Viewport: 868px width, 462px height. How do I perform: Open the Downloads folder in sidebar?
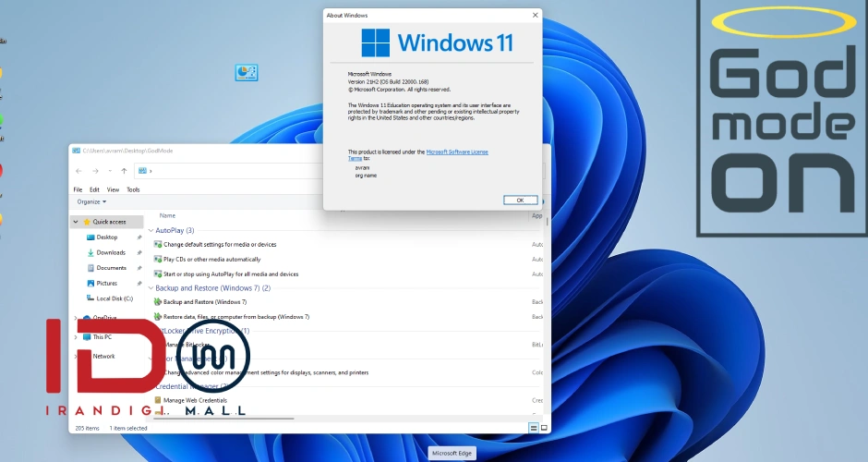(111, 252)
